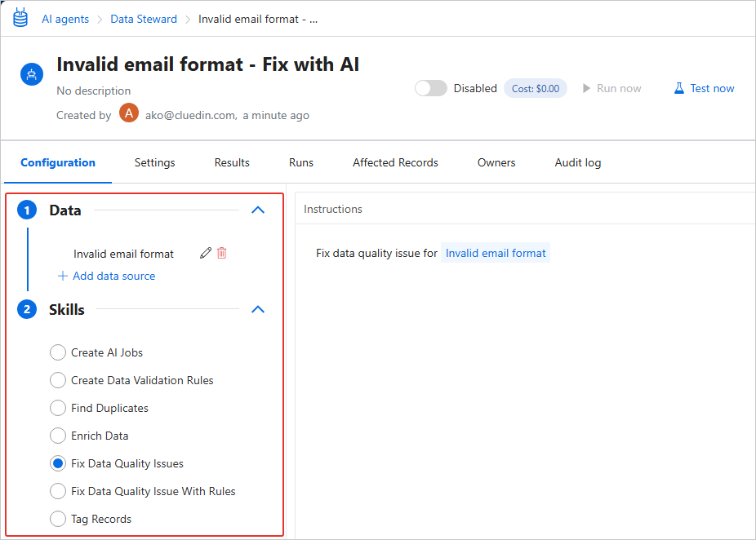
Task: Switch to the Owners tab
Action: pyautogui.click(x=496, y=163)
